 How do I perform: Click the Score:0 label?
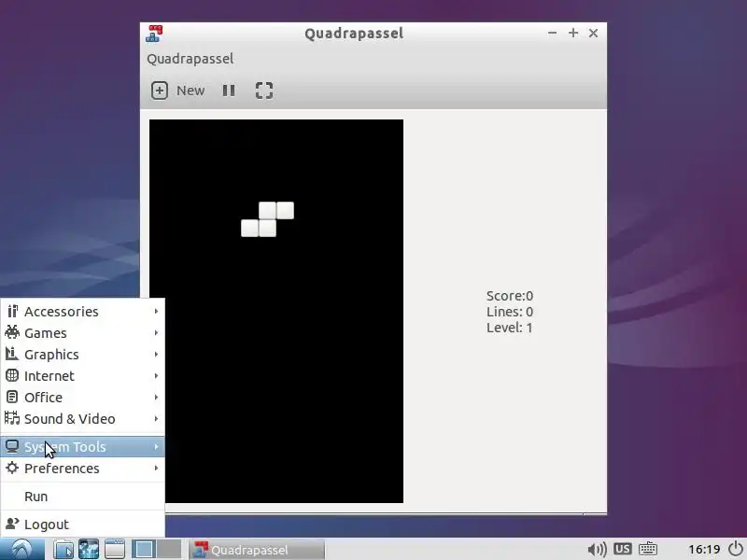pos(510,296)
